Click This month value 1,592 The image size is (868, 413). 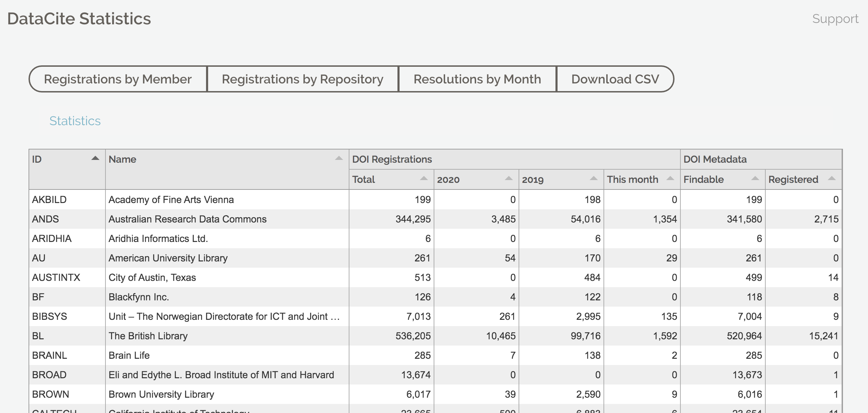coord(665,336)
